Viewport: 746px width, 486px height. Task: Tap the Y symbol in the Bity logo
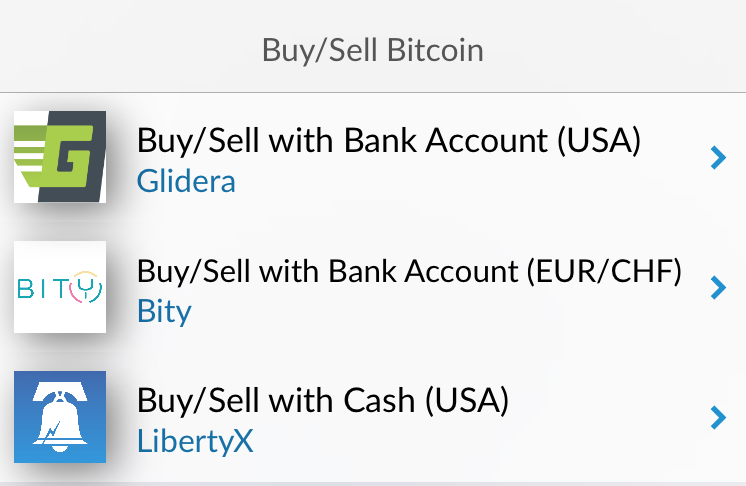[86, 289]
